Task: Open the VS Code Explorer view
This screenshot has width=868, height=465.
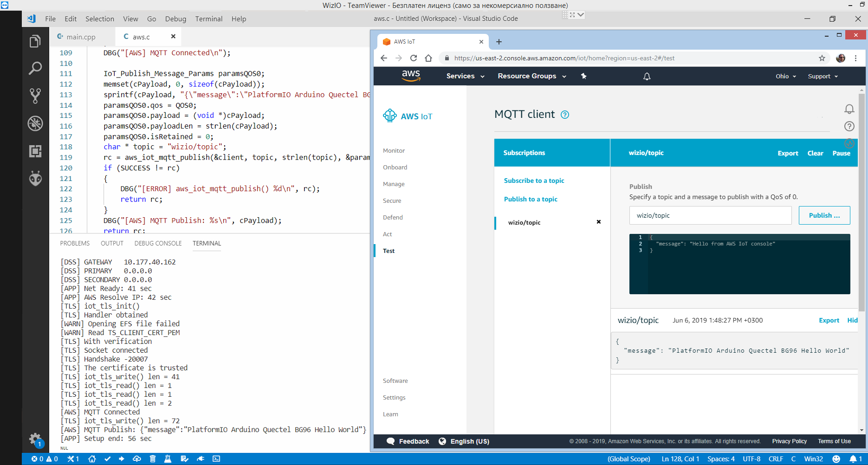Action: pos(35,41)
